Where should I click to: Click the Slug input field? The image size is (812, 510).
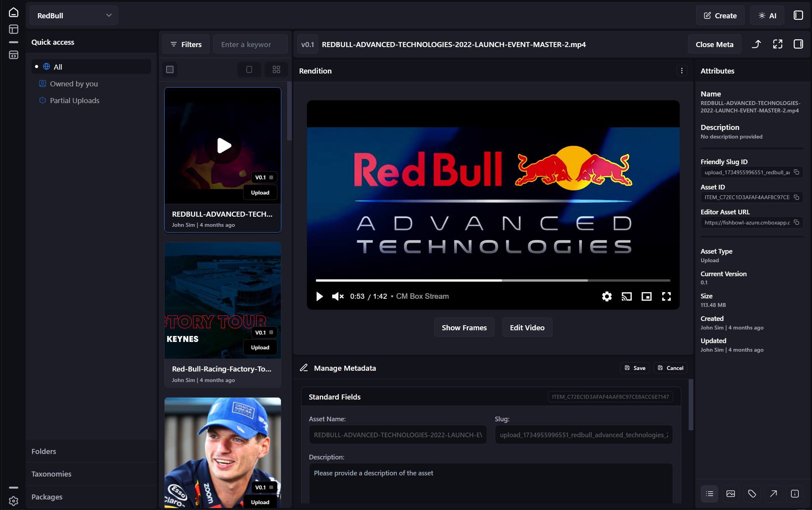(584, 435)
